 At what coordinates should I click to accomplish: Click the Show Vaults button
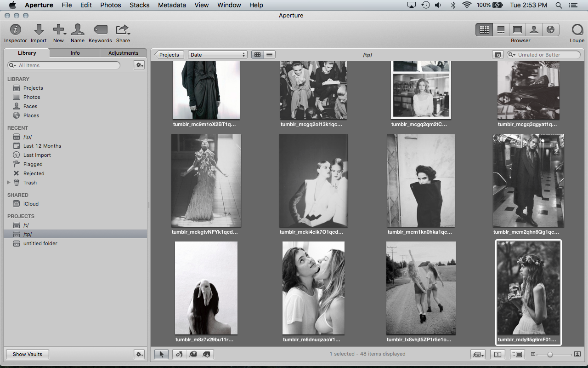(x=28, y=354)
